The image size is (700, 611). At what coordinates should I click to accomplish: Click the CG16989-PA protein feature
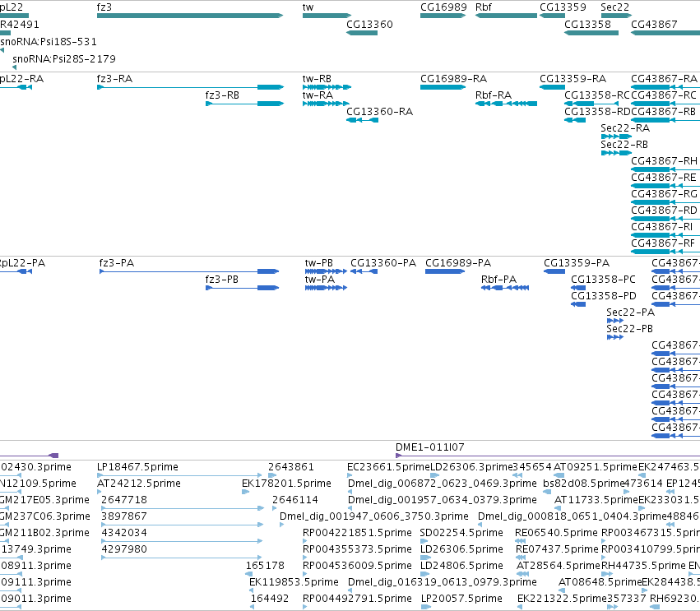tap(445, 271)
